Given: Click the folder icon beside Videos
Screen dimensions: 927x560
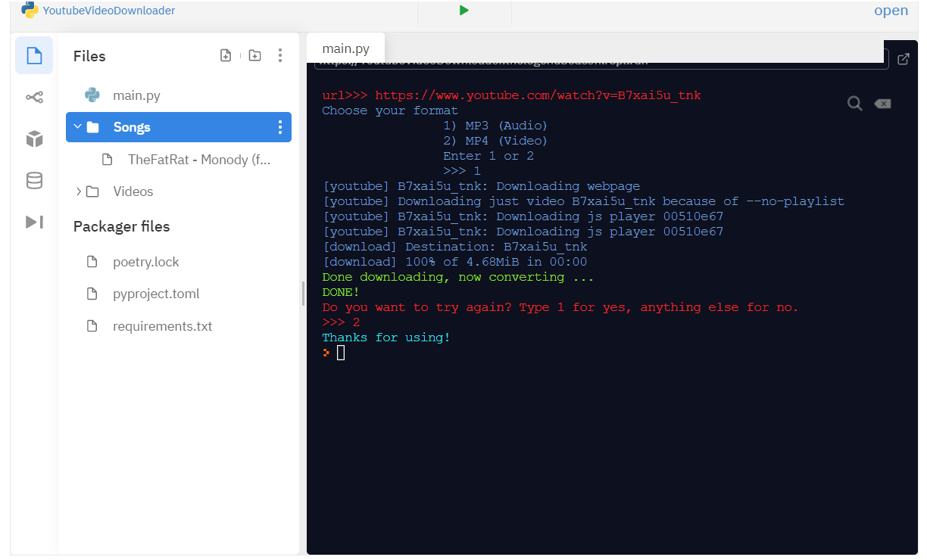Looking at the screenshot, I should click(92, 191).
